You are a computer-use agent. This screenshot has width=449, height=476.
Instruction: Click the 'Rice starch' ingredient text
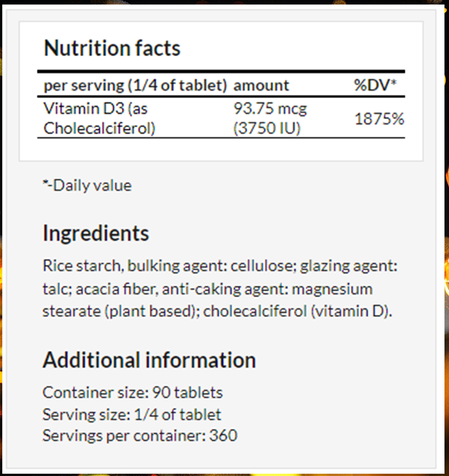coord(82,266)
